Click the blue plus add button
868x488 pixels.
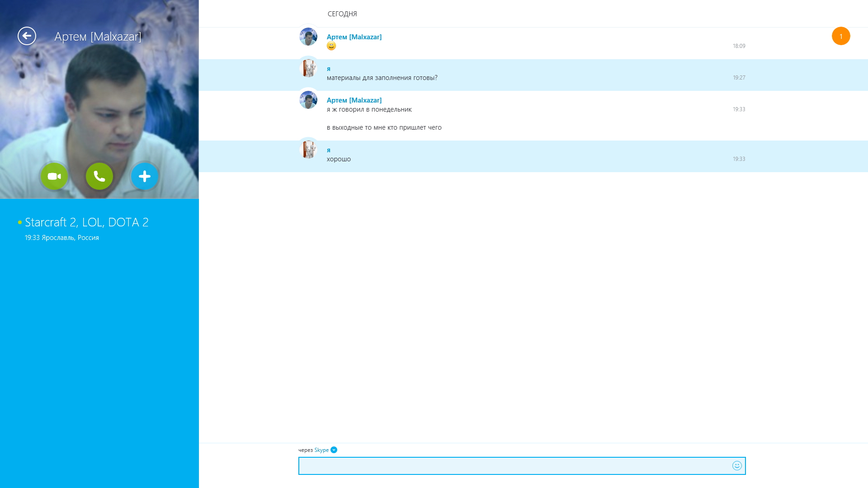pyautogui.click(x=145, y=176)
